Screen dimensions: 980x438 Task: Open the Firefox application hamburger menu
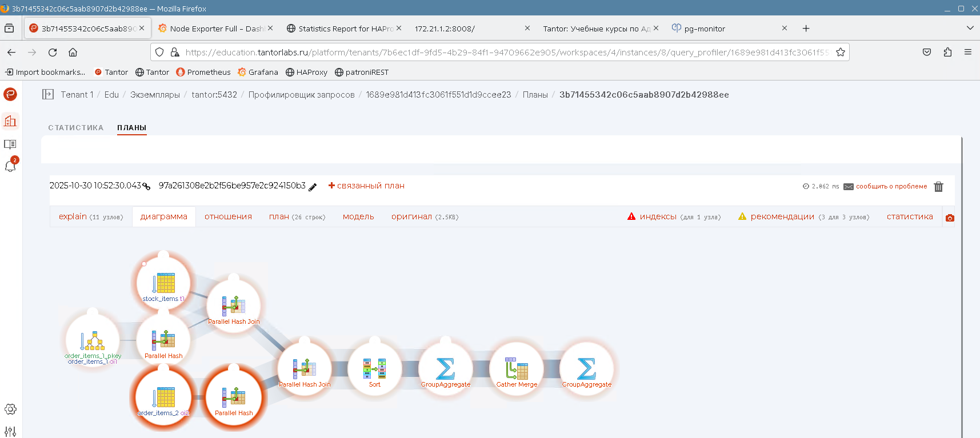tap(967, 52)
